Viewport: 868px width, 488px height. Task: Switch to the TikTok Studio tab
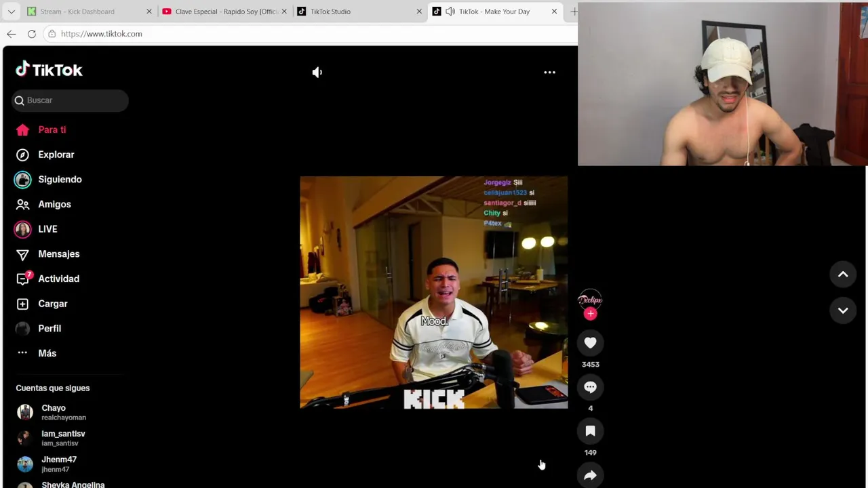(359, 12)
